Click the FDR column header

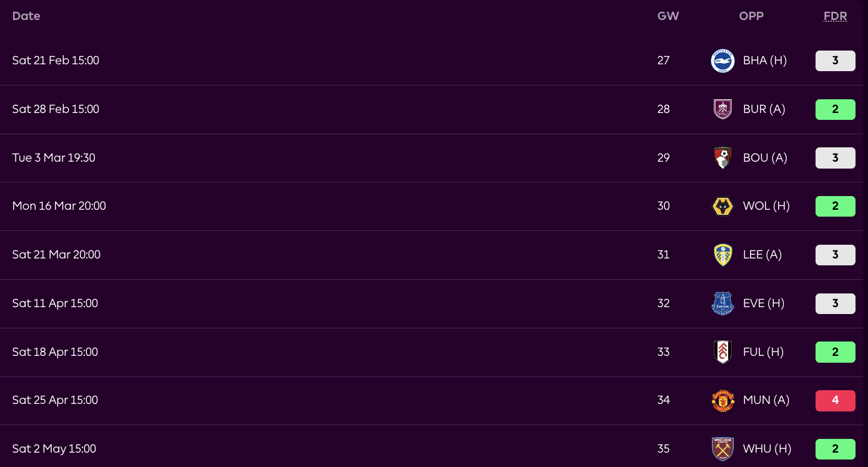click(835, 16)
